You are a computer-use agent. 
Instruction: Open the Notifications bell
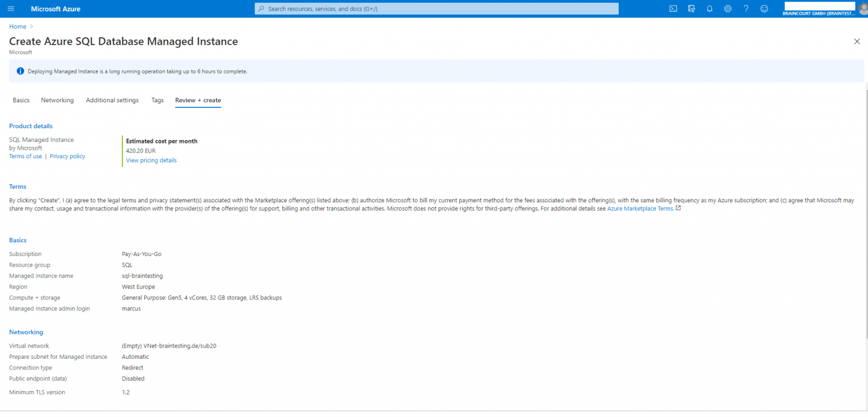tap(709, 8)
